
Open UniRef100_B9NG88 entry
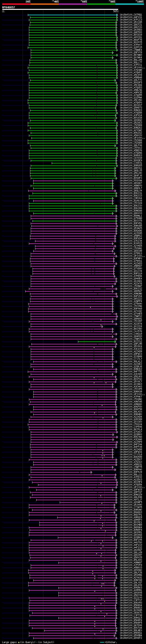[x=131, y=211]
